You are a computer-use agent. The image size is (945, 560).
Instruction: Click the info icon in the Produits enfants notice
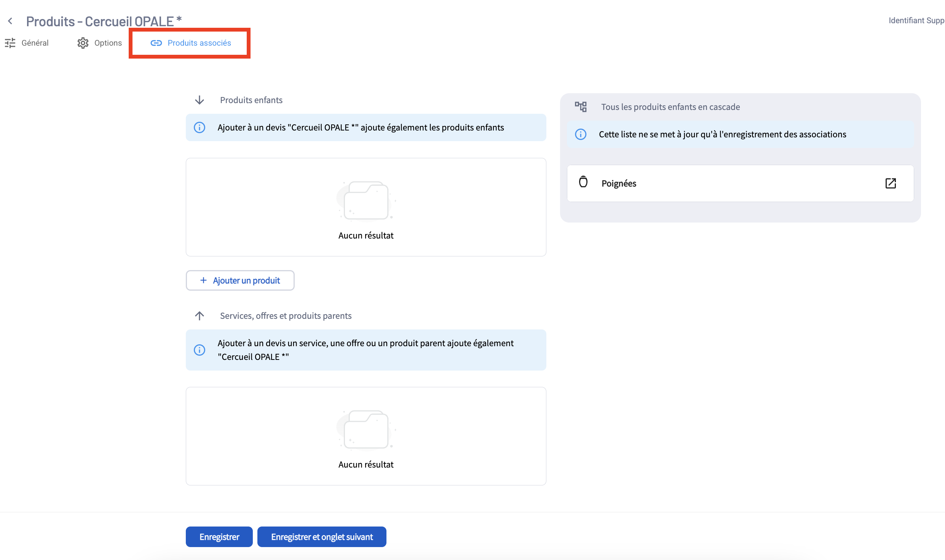[x=200, y=127]
